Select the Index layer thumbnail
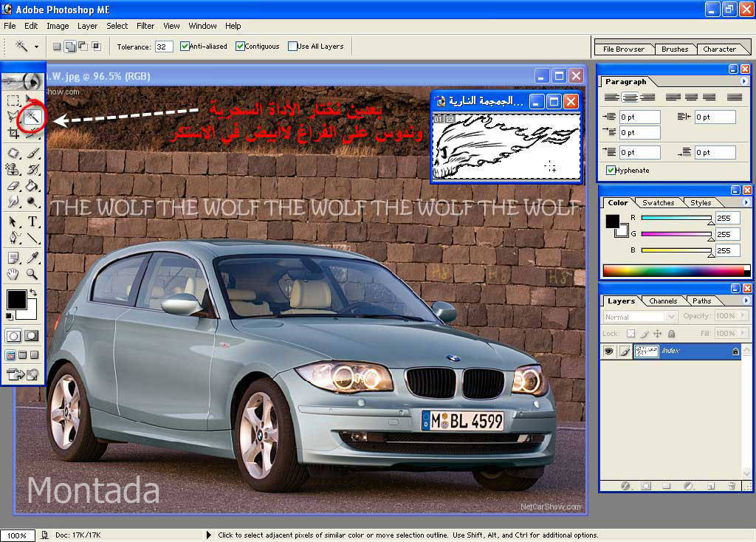756x542 pixels. coord(647,351)
